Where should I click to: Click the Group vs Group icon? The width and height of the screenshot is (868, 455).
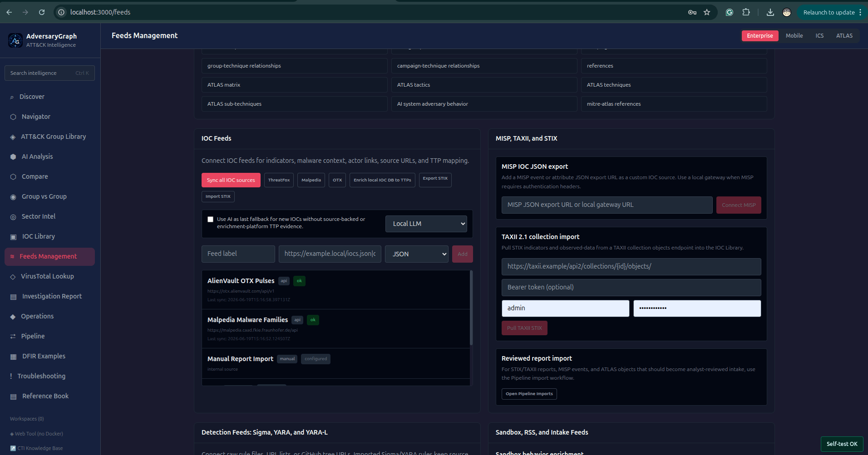pyautogui.click(x=13, y=197)
